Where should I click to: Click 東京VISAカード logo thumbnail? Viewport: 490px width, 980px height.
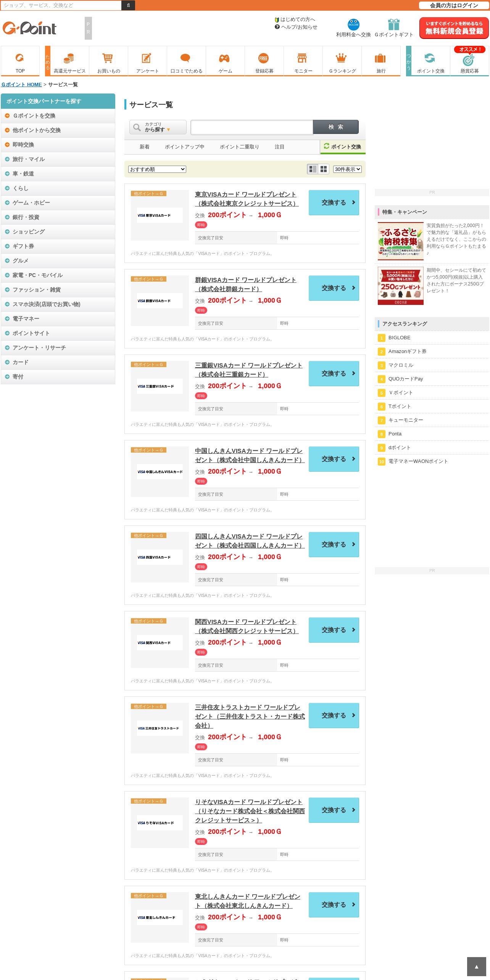[160, 215]
